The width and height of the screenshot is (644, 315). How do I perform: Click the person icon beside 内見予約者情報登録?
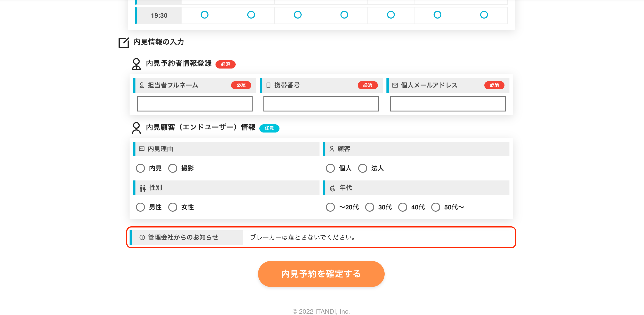136,64
